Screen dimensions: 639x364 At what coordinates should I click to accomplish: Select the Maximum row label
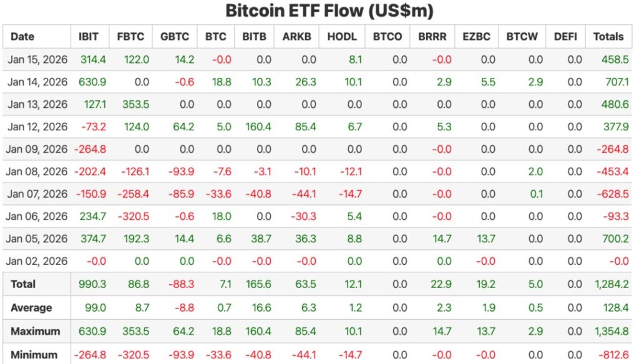(35, 331)
